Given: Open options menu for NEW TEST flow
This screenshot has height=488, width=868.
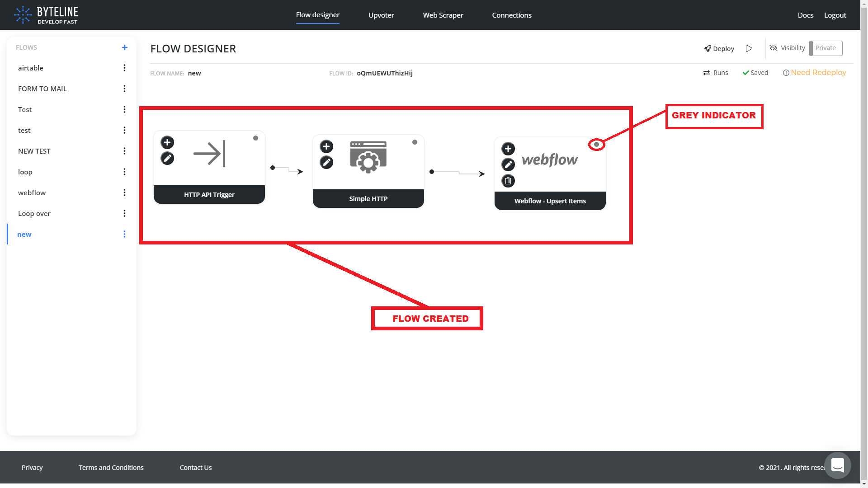Looking at the screenshot, I should (x=124, y=151).
